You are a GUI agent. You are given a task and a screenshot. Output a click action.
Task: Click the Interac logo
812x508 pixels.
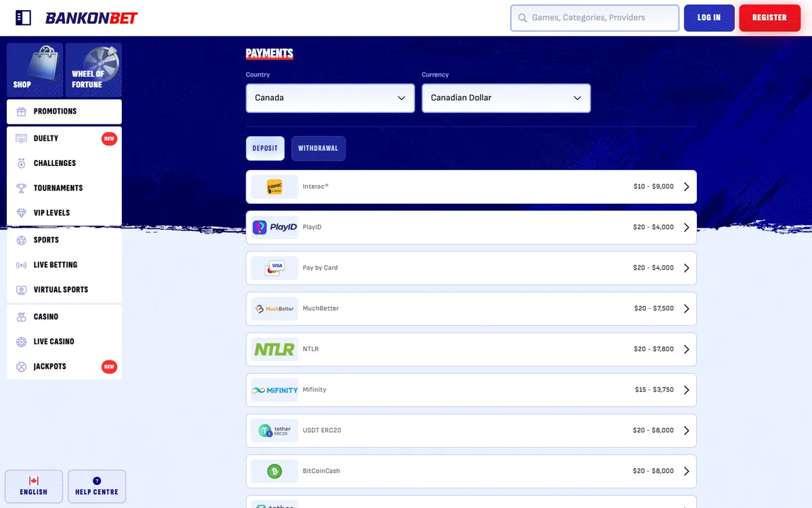point(274,187)
